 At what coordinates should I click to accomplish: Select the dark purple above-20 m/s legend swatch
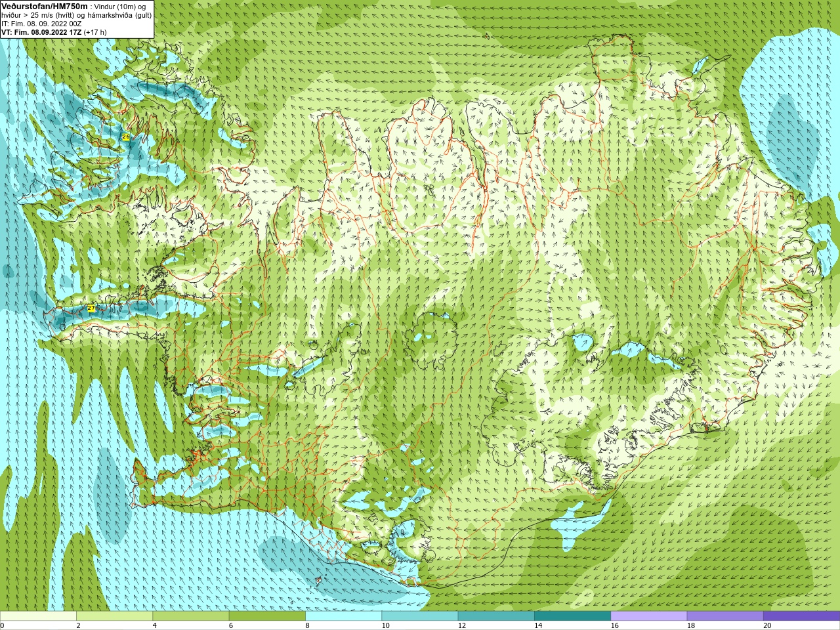click(x=801, y=616)
